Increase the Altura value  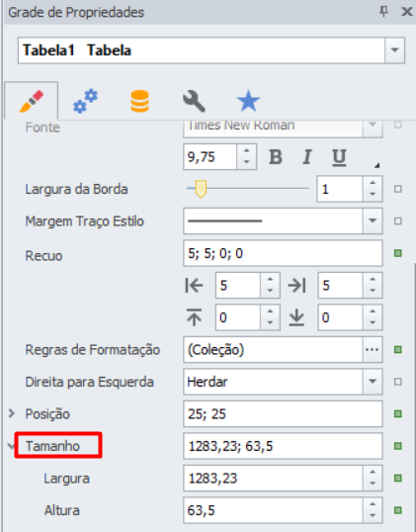[373, 504]
